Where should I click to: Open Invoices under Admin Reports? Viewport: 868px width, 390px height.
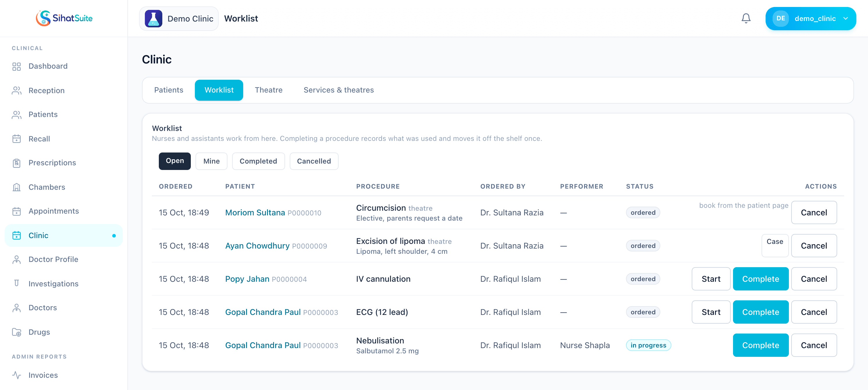(64, 375)
